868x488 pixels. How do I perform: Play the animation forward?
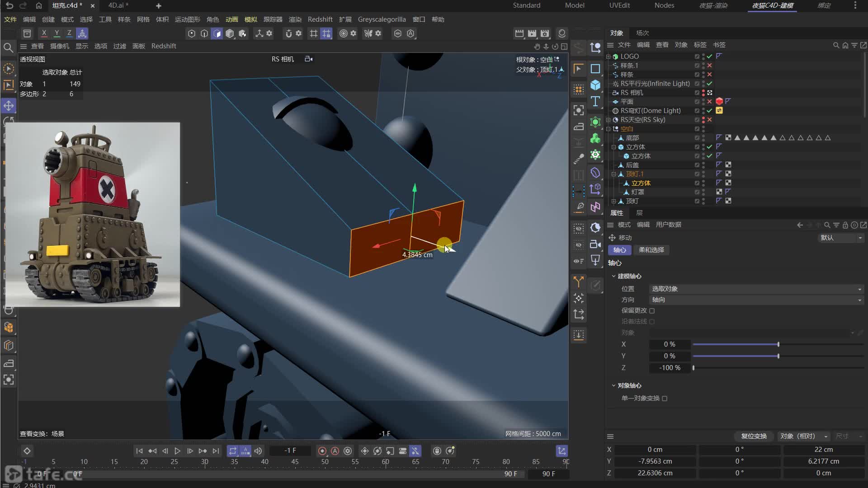click(x=178, y=451)
